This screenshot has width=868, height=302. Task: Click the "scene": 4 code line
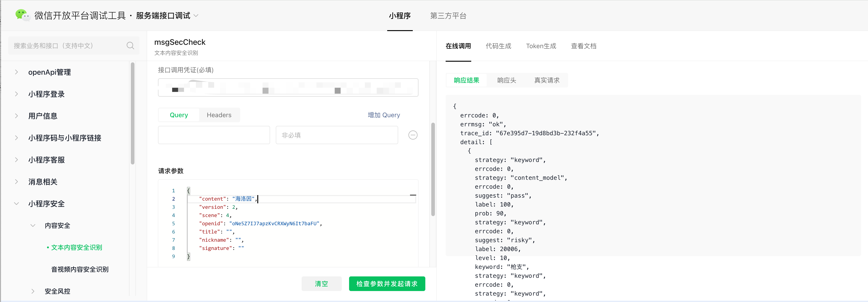[215, 215]
